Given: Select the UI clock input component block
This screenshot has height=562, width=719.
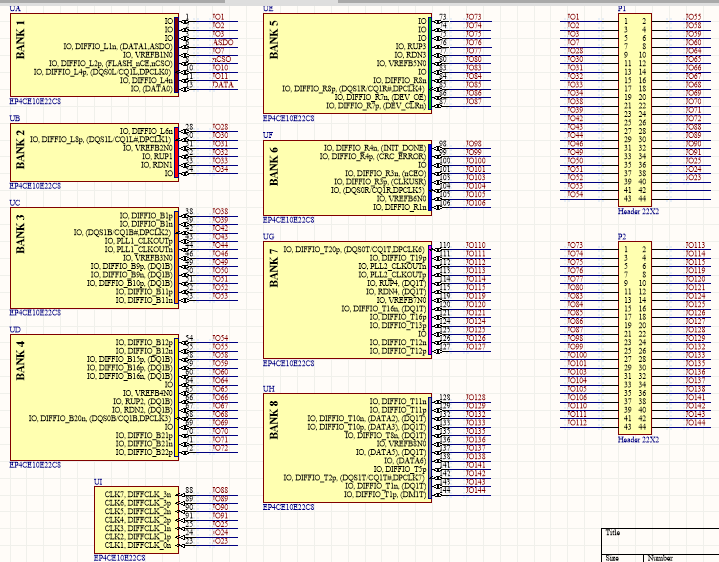Looking at the screenshot, I should [x=138, y=519].
